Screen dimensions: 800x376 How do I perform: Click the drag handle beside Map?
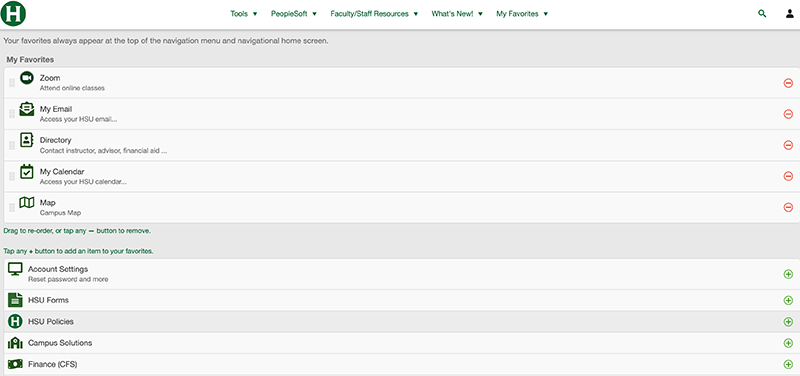(x=12, y=208)
